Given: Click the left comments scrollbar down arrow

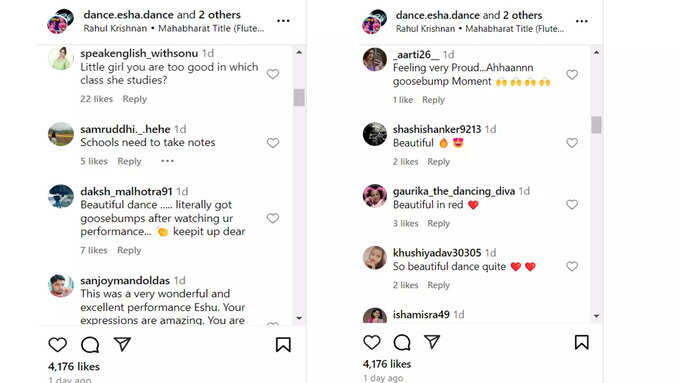Looking at the screenshot, I should pos(299,318).
